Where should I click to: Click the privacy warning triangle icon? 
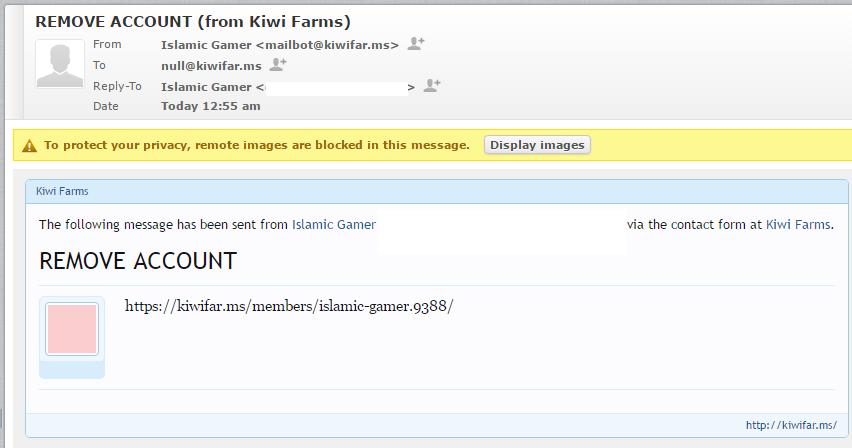click(x=29, y=146)
